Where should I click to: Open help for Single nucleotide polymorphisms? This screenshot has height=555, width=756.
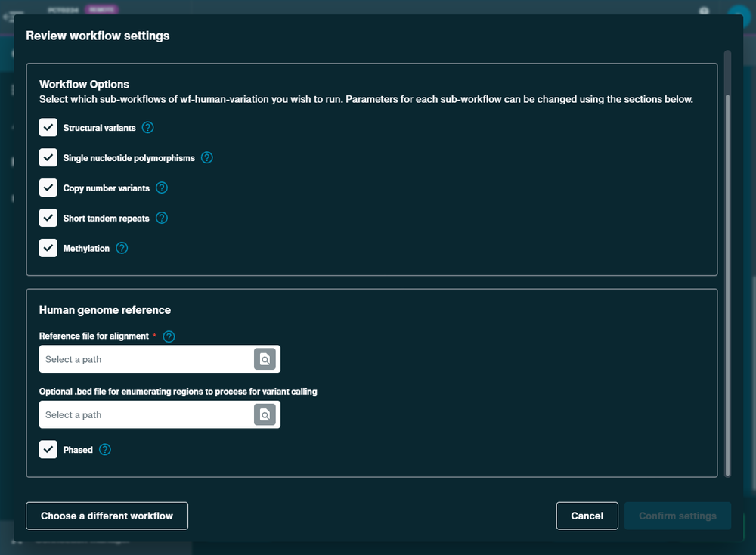(x=207, y=158)
